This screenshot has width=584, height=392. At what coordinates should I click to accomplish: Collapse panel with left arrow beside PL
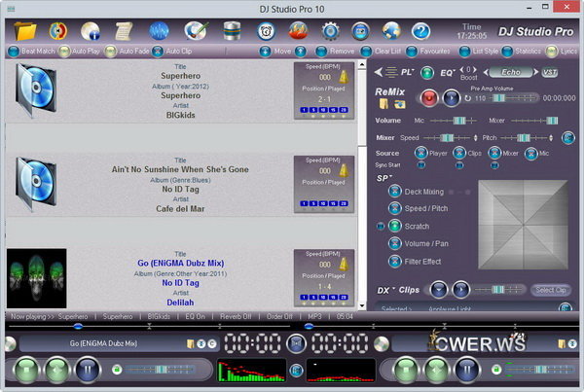tap(379, 72)
